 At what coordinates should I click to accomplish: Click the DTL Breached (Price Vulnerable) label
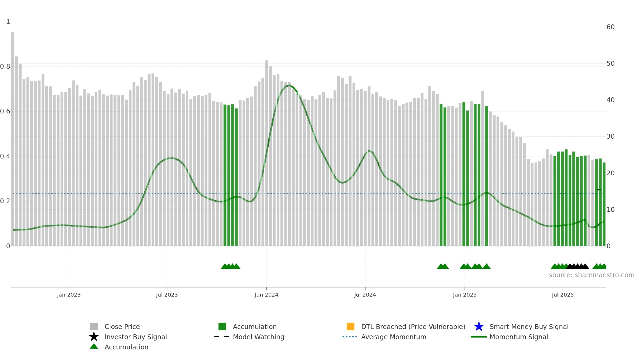pyautogui.click(x=413, y=327)
